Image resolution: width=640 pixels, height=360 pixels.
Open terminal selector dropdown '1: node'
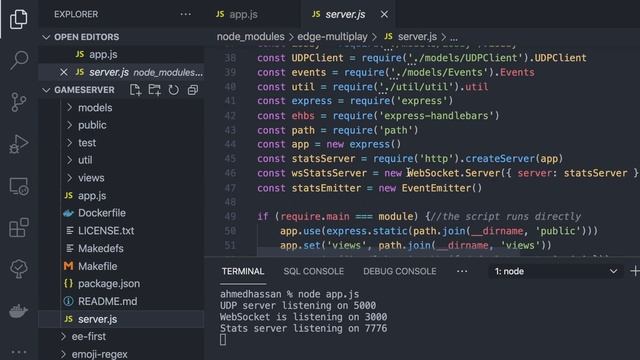click(556, 271)
